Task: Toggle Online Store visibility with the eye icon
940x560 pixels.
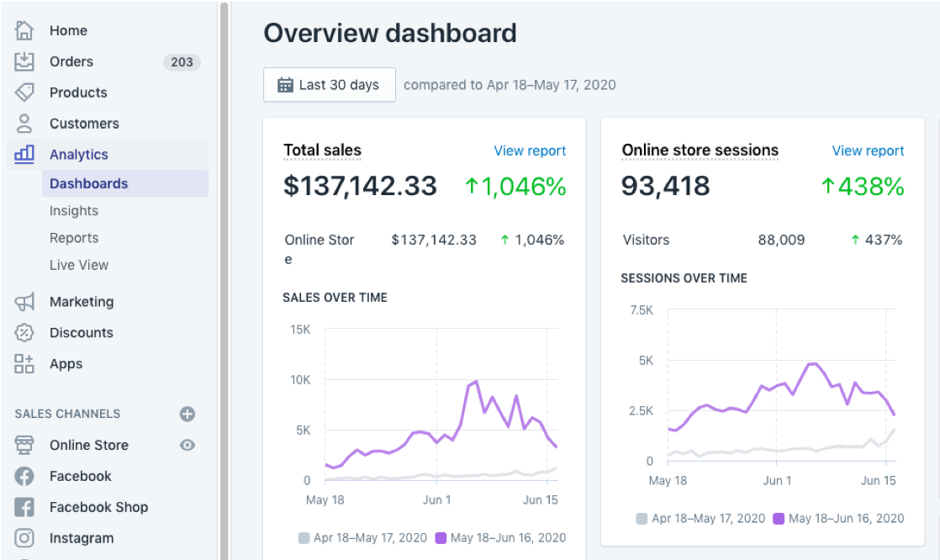Action: pyautogui.click(x=188, y=445)
